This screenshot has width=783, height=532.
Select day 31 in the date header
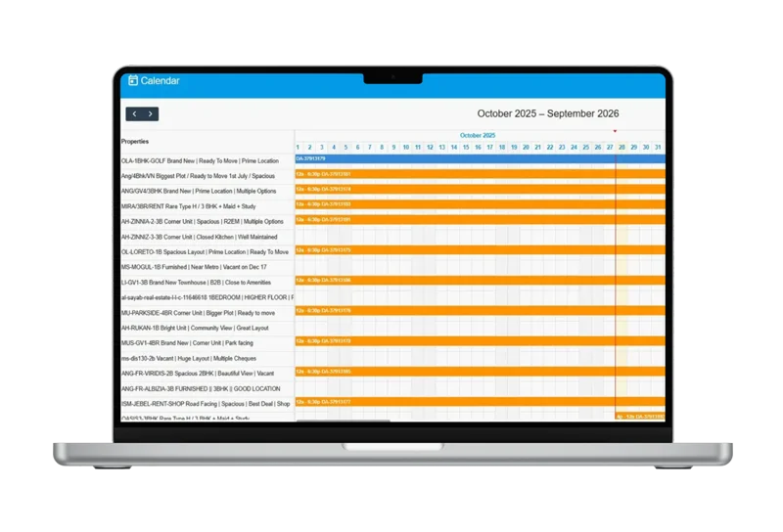tap(658, 148)
